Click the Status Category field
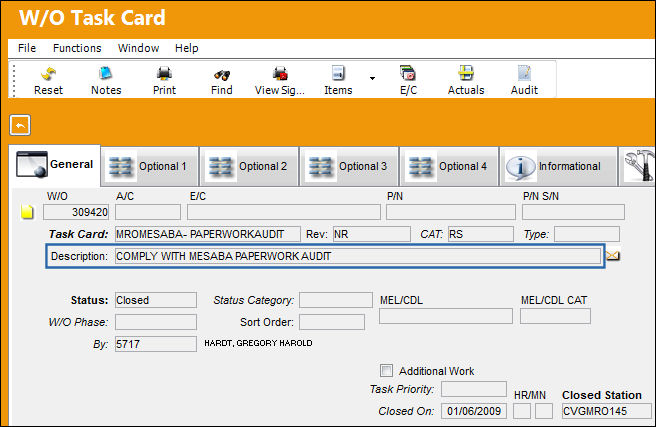This screenshot has height=427, width=656. 336,300
